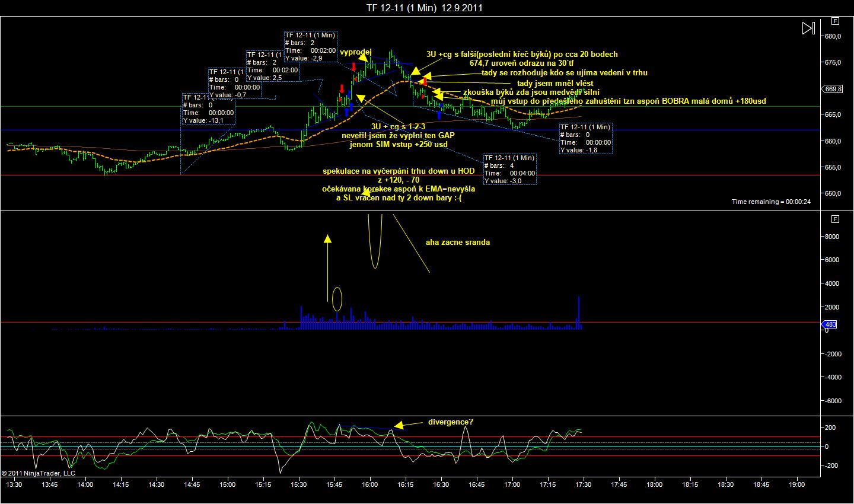
Task: Select the "nevěřil jsem že vyplní ten GAP" text
Action: [x=398, y=136]
